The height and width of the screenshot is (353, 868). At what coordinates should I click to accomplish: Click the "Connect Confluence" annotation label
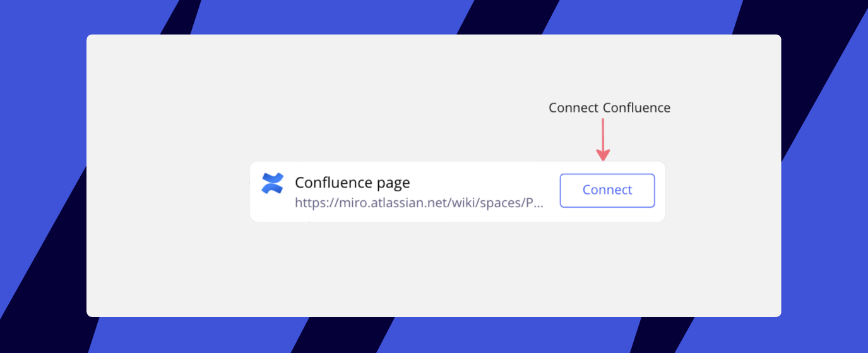[609, 108]
